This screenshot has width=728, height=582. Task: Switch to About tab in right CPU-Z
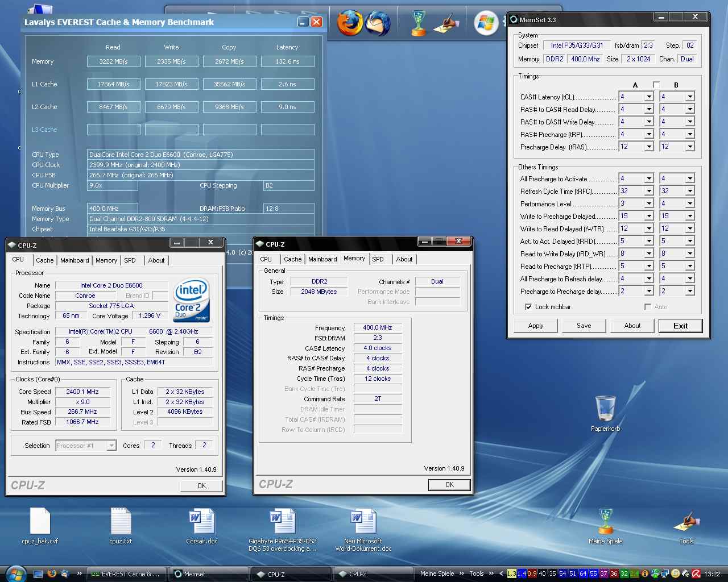404,259
